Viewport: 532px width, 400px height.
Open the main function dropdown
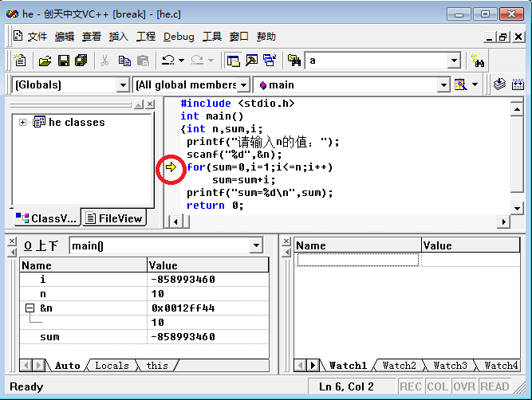[443, 84]
